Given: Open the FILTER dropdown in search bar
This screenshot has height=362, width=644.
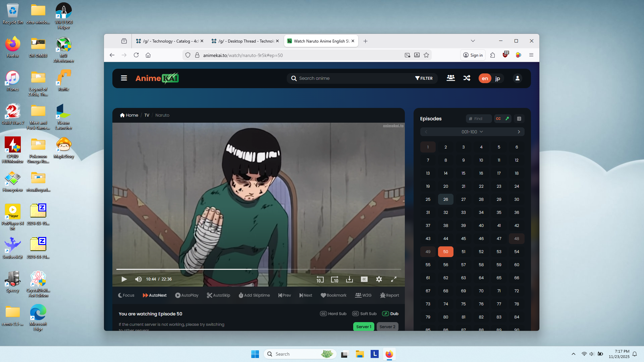Looking at the screenshot, I should coord(424,78).
